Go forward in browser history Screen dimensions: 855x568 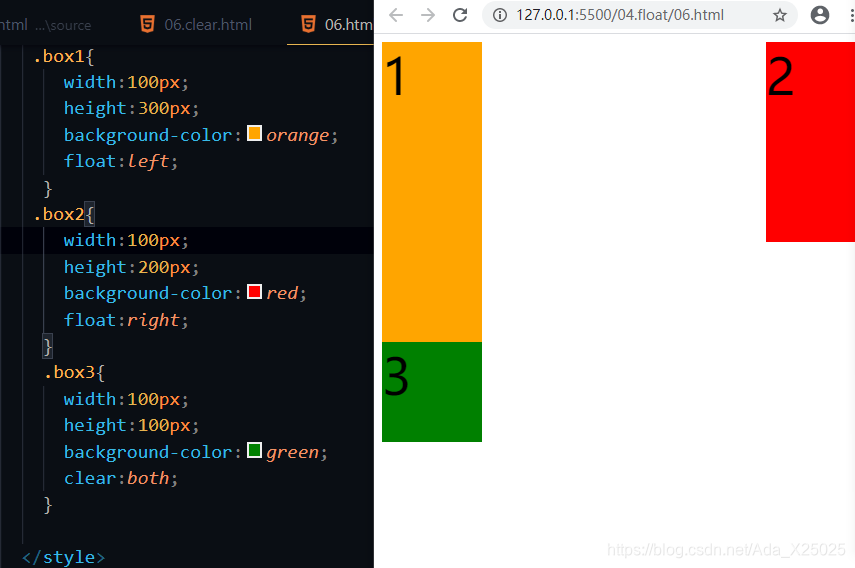(x=428, y=15)
